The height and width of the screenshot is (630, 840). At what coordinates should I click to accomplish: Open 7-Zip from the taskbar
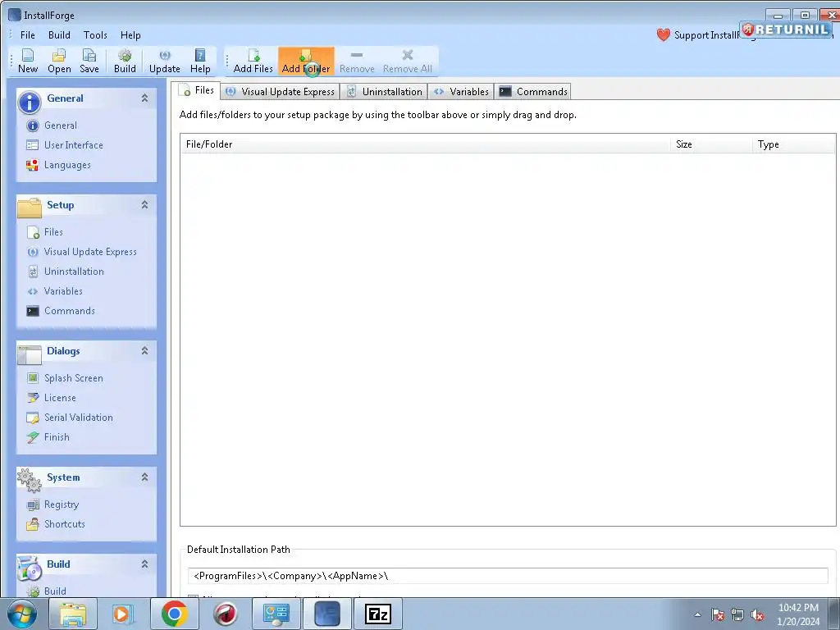(378, 614)
